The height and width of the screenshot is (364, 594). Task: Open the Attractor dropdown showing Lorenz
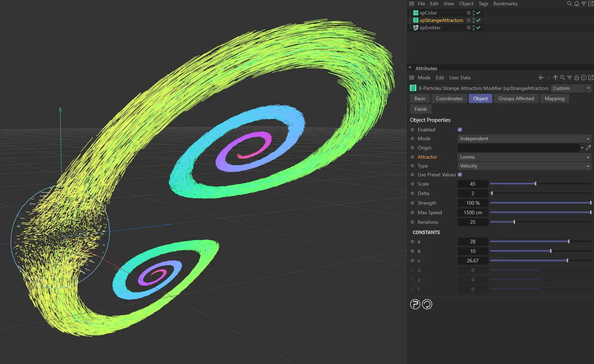coord(524,157)
